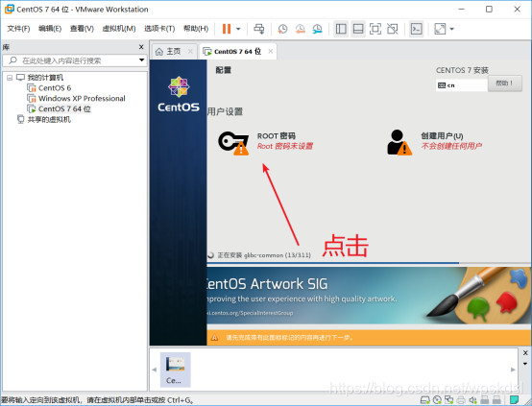
Task: Take a snapshot of the virtual machine
Action: point(282,29)
